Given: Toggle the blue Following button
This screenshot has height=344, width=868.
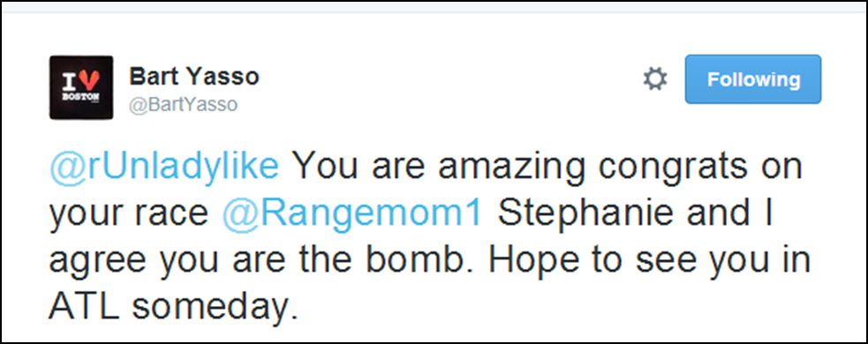Looking at the screenshot, I should pyautogui.click(x=753, y=79).
